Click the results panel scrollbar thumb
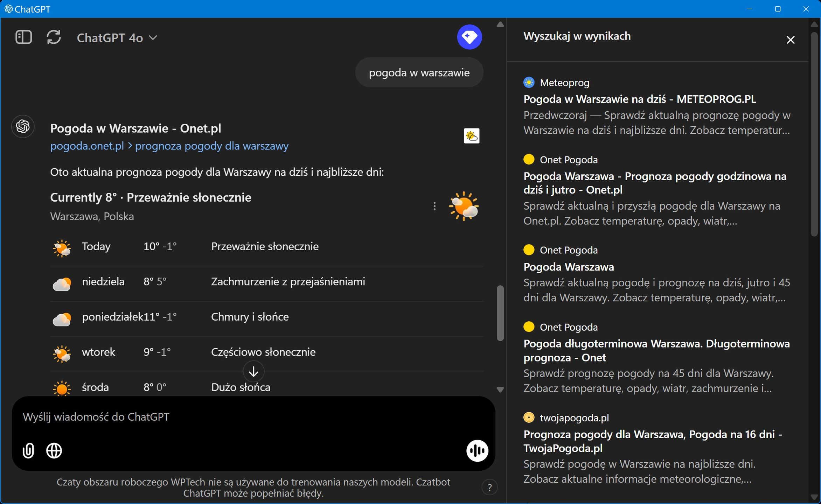The image size is (821, 504). pyautogui.click(x=815, y=135)
